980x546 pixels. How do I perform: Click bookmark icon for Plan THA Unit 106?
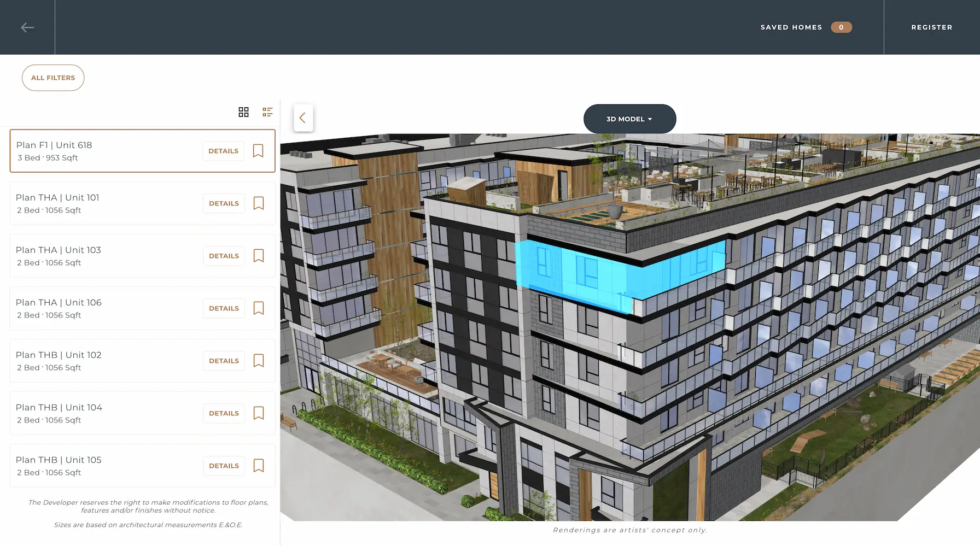[x=258, y=308]
